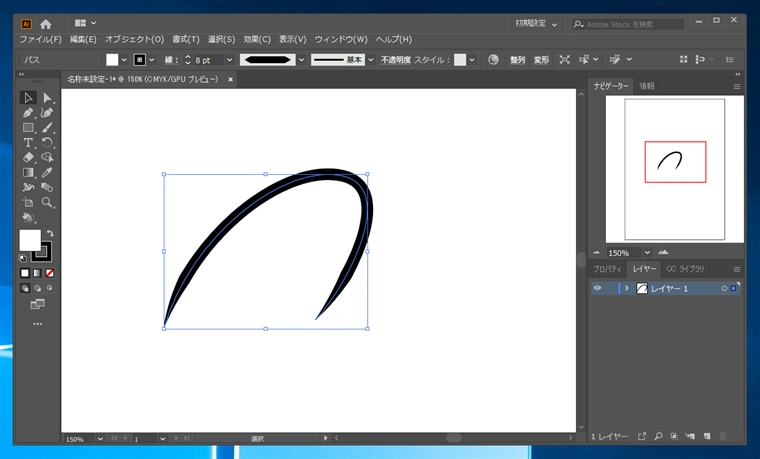Select the Artboard tool
The width and height of the screenshot is (760, 459).
(x=28, y=202)
